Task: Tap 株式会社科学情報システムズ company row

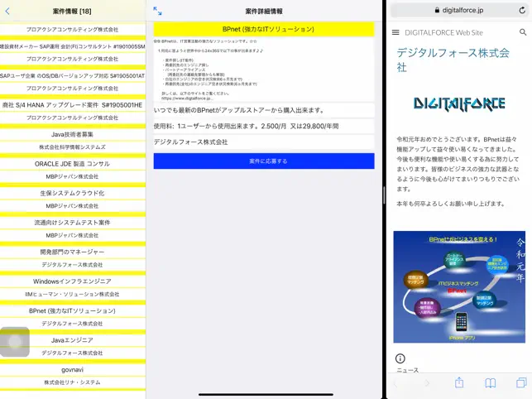Action: (x=73, y=147)
